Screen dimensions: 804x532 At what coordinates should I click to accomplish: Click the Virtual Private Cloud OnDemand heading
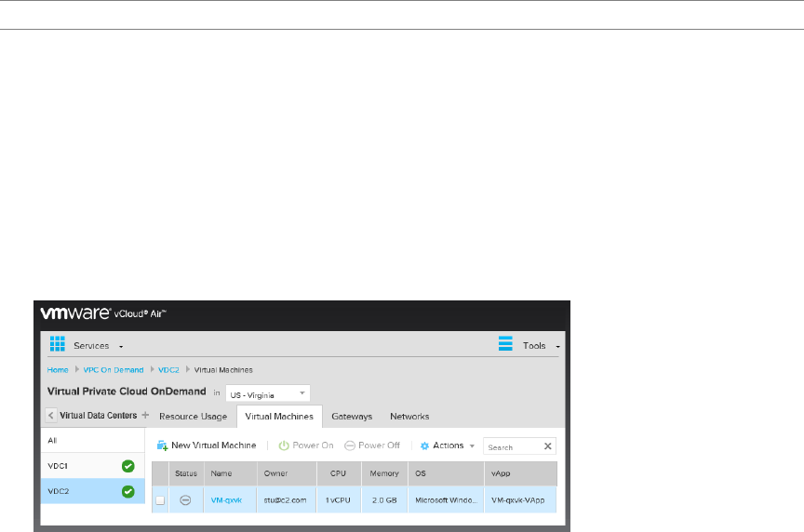pos(127,391)
